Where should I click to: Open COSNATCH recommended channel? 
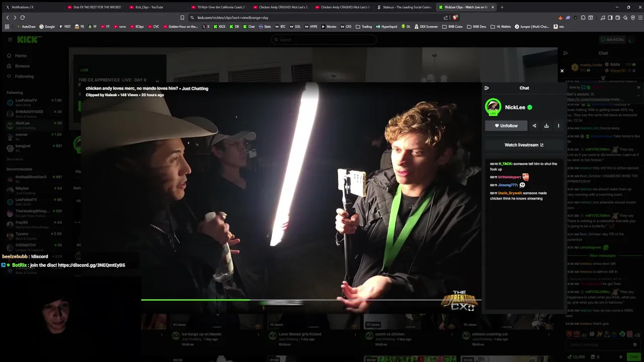click(x=34, y=247)
